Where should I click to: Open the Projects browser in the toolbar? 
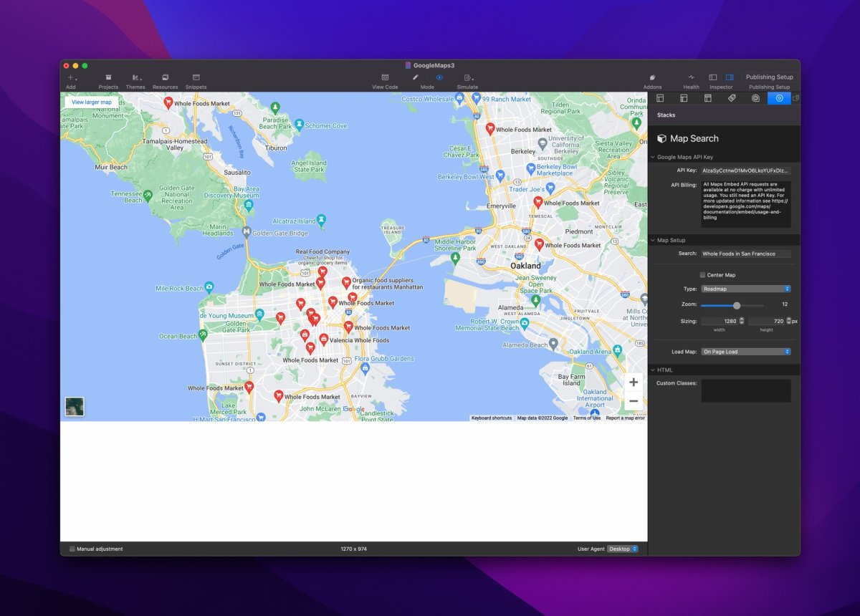point(108,79)
